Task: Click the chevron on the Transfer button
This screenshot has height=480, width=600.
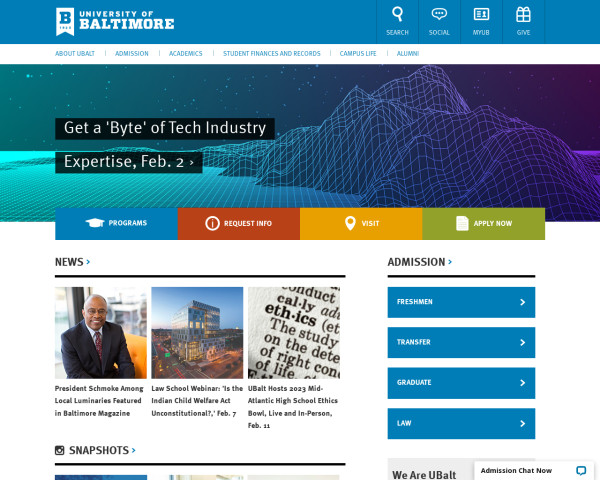Action: point(522,343)
